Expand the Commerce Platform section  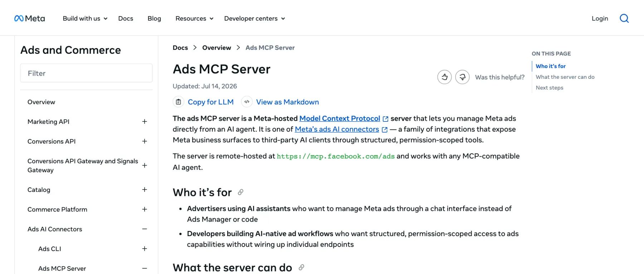(145, 209)
